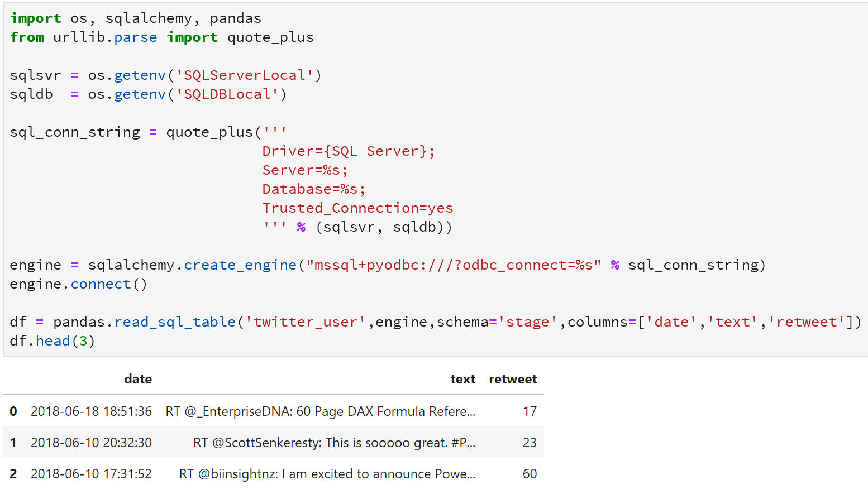868x499 pixels.
Task: Select the text column header
Action: click(x=462, y=379)
